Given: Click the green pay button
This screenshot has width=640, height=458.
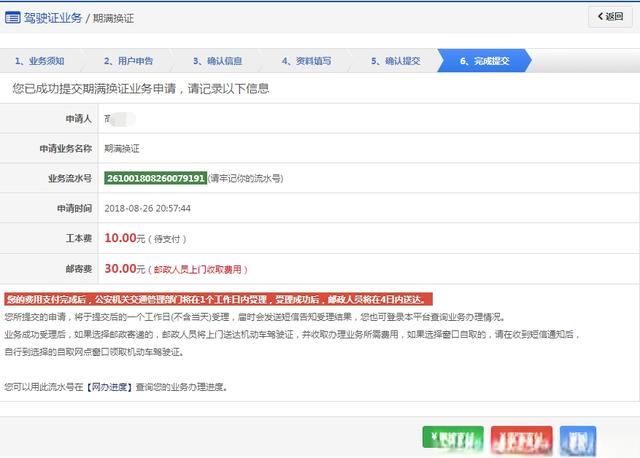Looking at the screenshot, I should coord(453,438).
